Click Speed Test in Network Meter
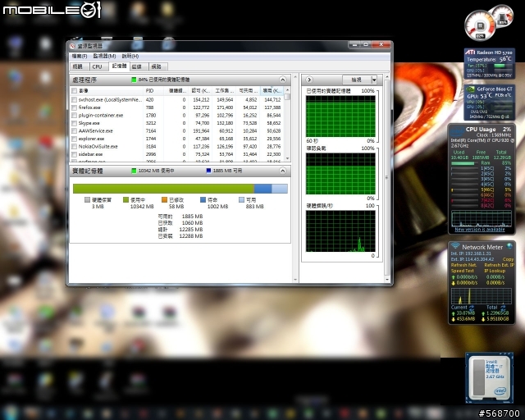 click(463, 271)
